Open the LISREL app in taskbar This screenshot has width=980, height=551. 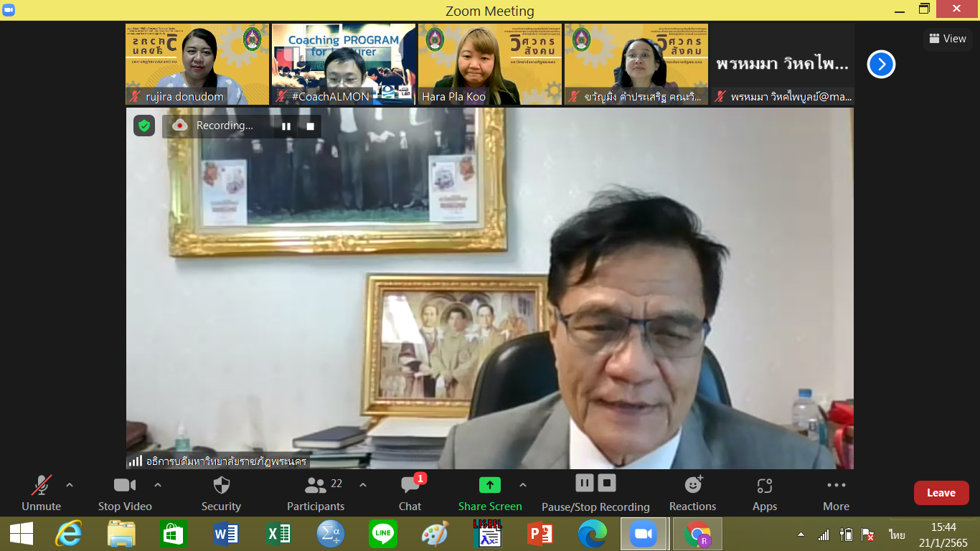pyautogui.click(x=487, y=534)
